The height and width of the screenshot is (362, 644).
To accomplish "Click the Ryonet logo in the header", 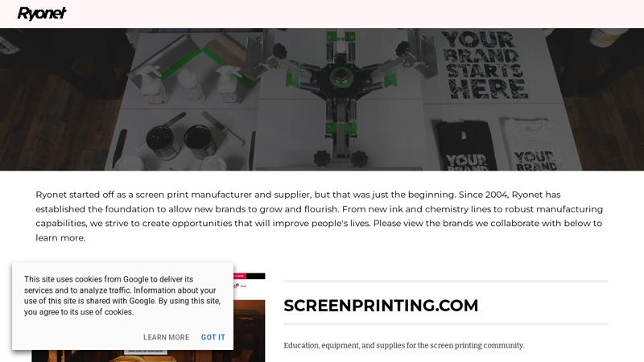I will [42, 14].
